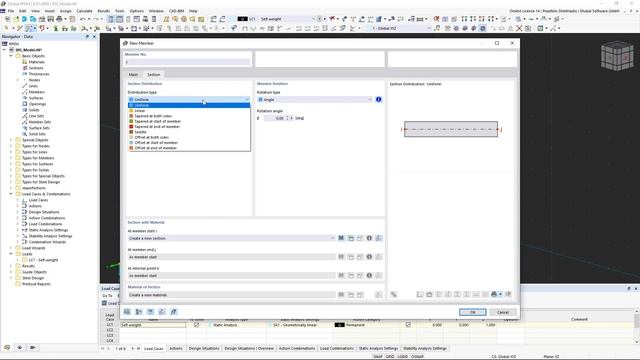Image resolution: width=640 pixels, height=360 pixels.
Task: Click the Print icon in main toolbar
Action: (59, 19)
